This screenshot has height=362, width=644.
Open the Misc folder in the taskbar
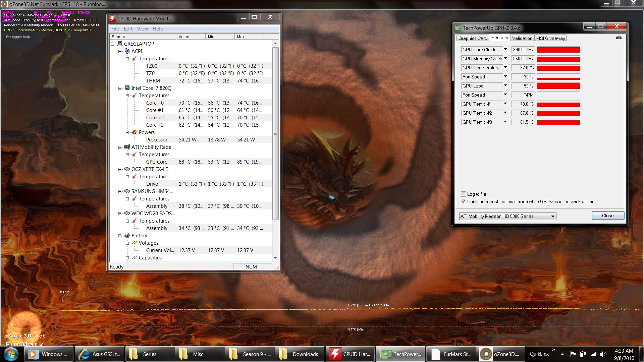click(x=200, y=354)
